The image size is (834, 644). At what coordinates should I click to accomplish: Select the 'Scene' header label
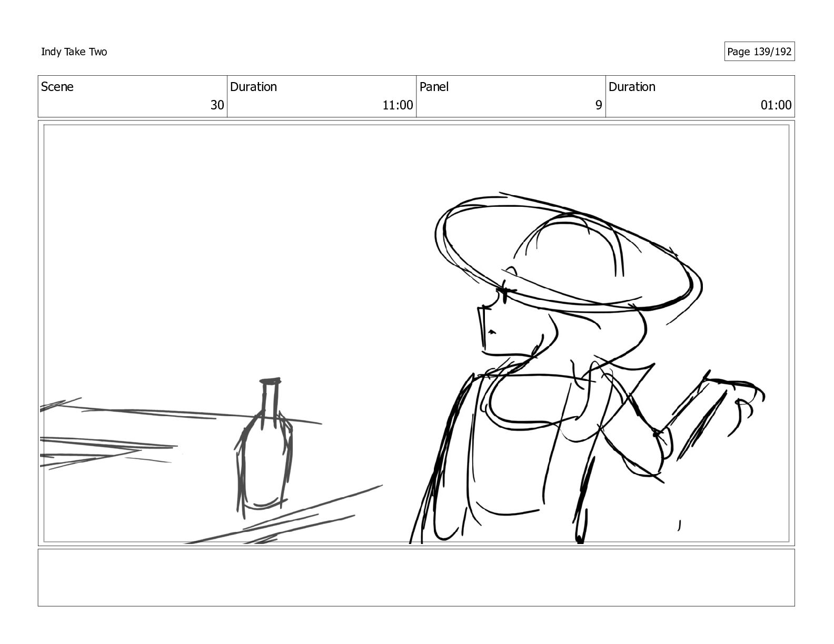click(x=57, y=87)
